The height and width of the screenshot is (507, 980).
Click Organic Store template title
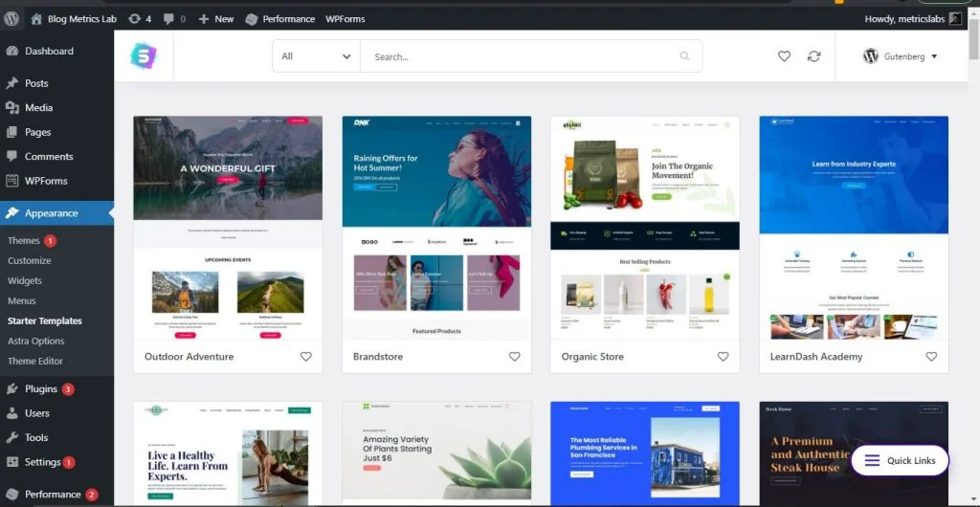(x=592, y=357)
